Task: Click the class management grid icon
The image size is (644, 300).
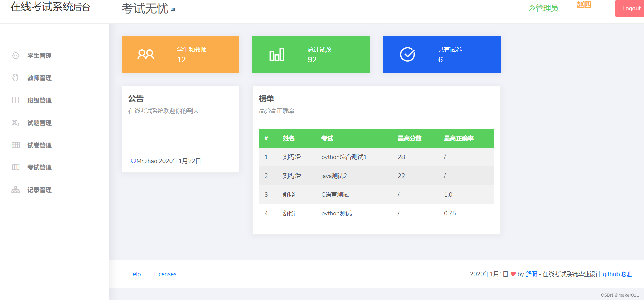Action: [16, 100]
